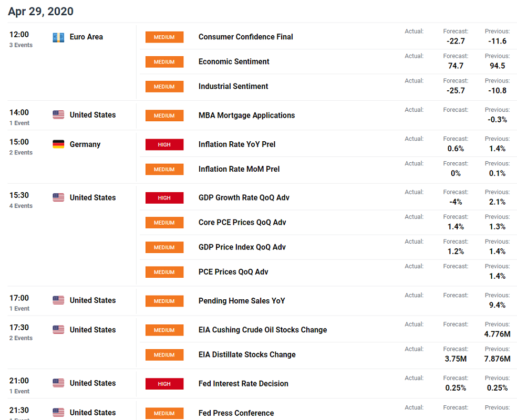Click the US flag at 21:00
This screenshot has height=420, width=517.
[58, 383]
